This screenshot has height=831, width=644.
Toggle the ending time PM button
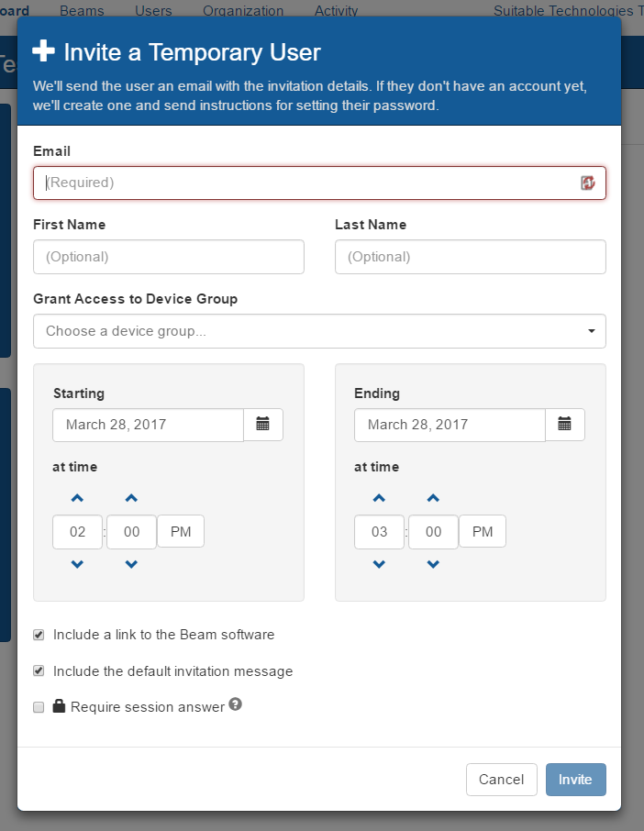click(483, 532)
